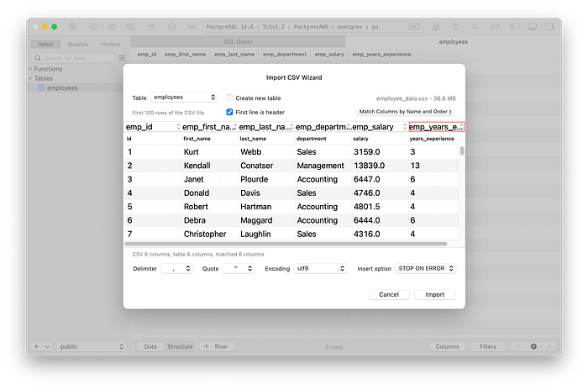Open the Quote character dropdown
588x390 pixels.
pyautogui.click(x=239, y=268)
